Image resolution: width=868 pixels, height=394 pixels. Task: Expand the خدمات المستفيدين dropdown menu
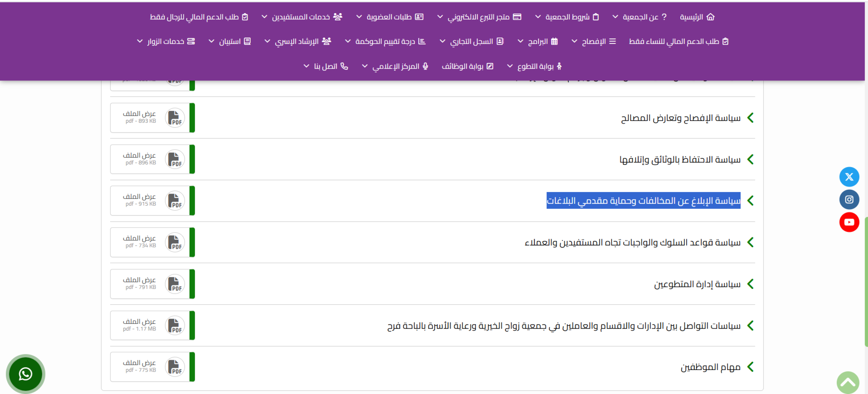[x=265, y=16]
